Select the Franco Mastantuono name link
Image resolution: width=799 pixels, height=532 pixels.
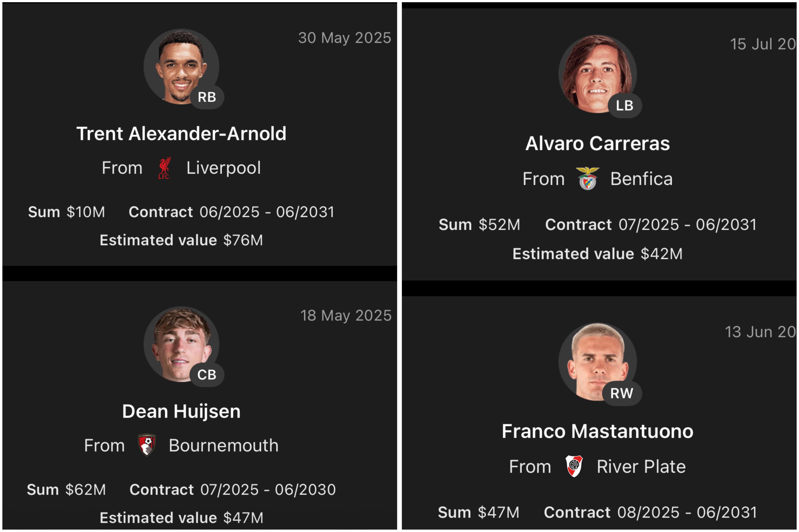pyautogui.click(x=597, y=431)
